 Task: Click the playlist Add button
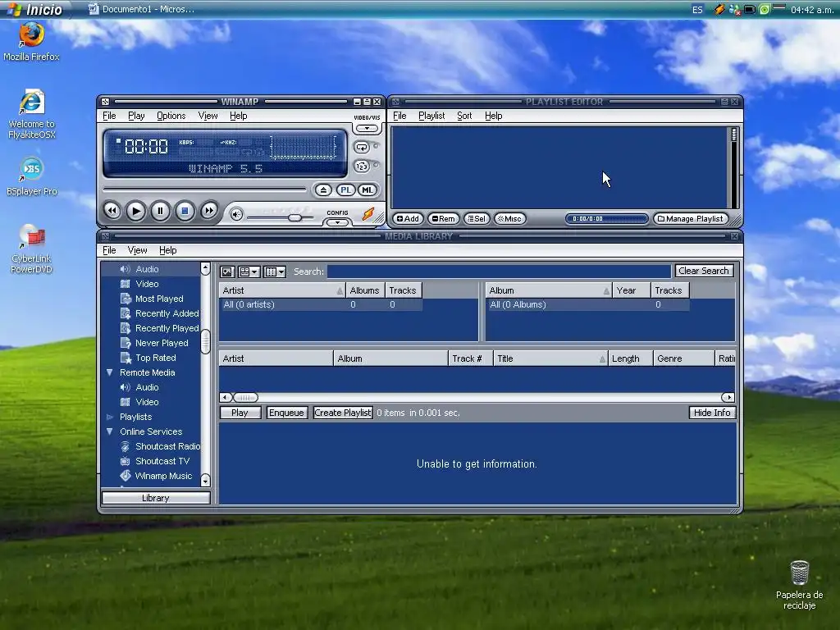(x=409, y=218)
